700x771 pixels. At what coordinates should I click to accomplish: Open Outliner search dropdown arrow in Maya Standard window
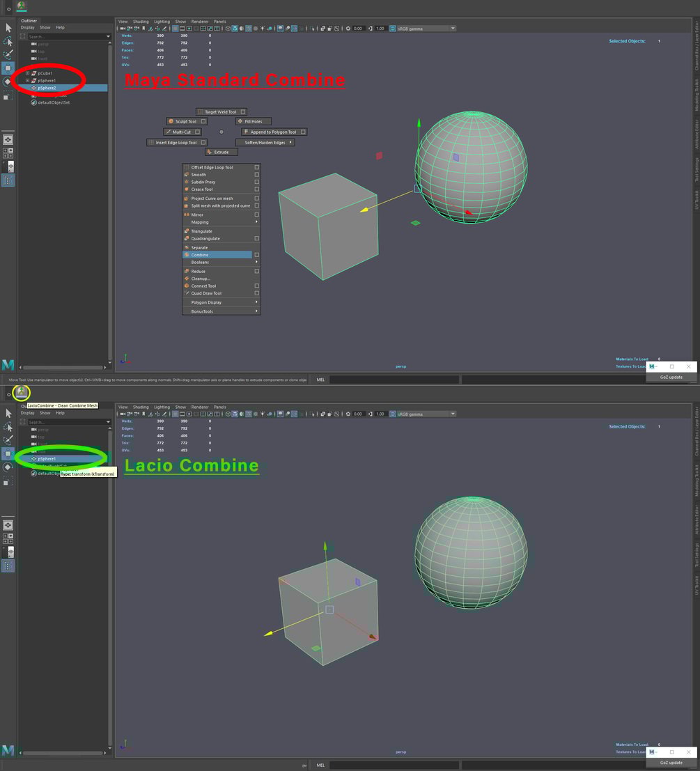(108, 36)
